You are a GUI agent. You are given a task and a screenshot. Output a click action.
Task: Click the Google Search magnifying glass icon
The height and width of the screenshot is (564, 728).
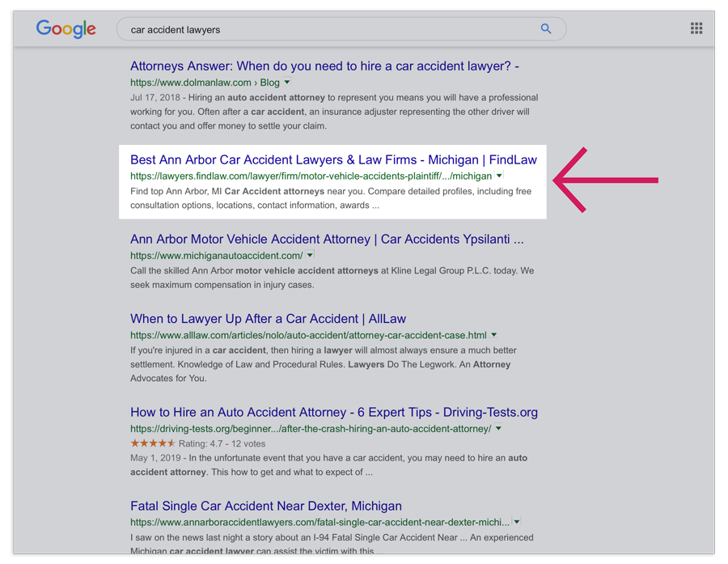546,28
